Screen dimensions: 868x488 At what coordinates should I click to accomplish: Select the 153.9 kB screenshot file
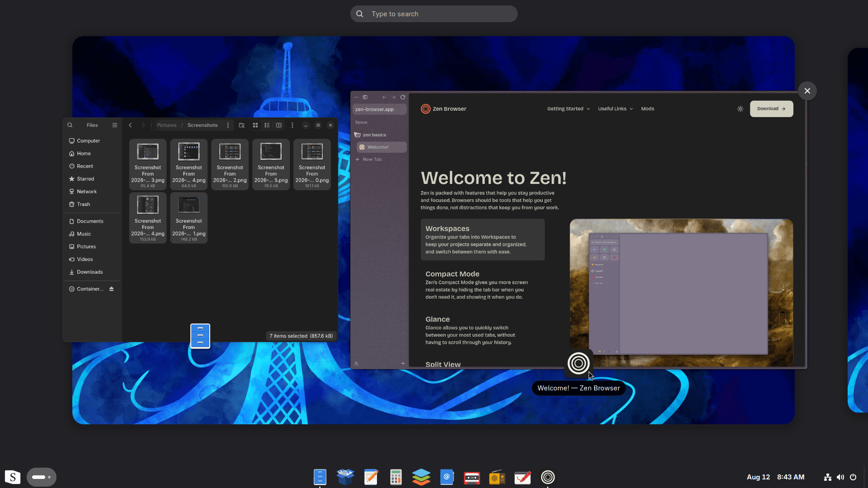pyautogui.click(x=148, y=218)
